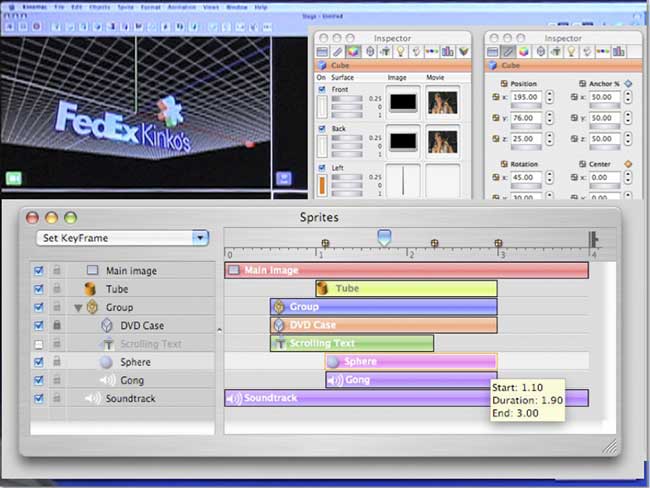Click the Position x stepper arrows
650x488 pixels.
click(550, 97)
